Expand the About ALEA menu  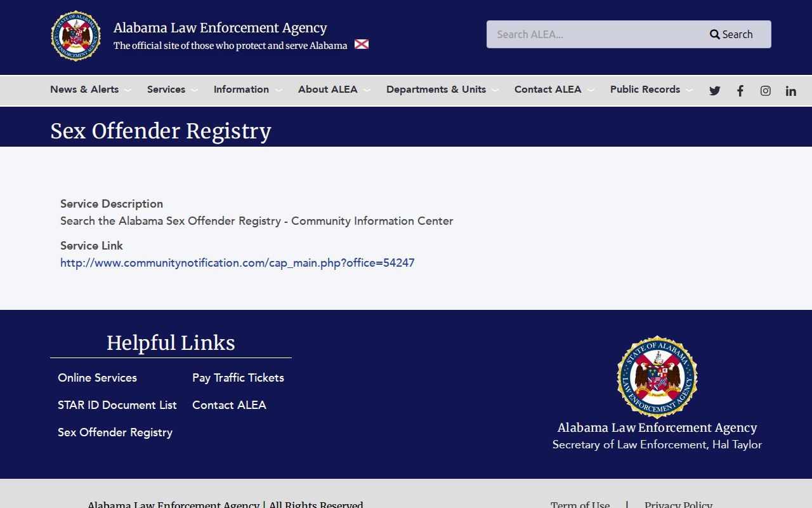pyautogui.click(x=334, y=90)
